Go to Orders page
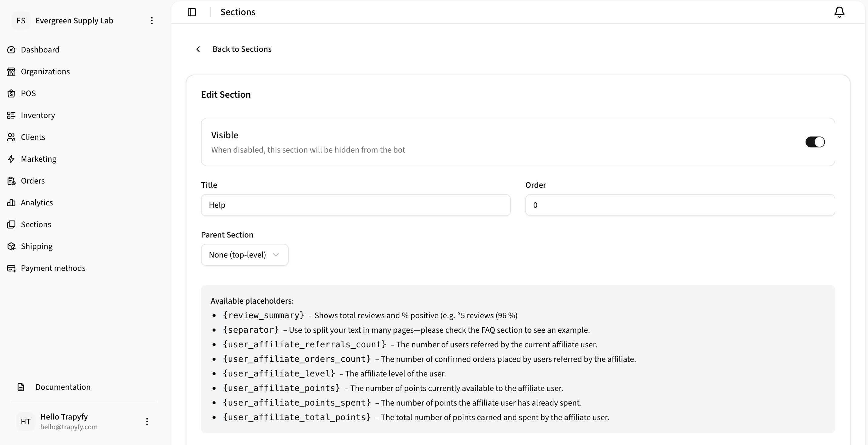 pos(33,181)
